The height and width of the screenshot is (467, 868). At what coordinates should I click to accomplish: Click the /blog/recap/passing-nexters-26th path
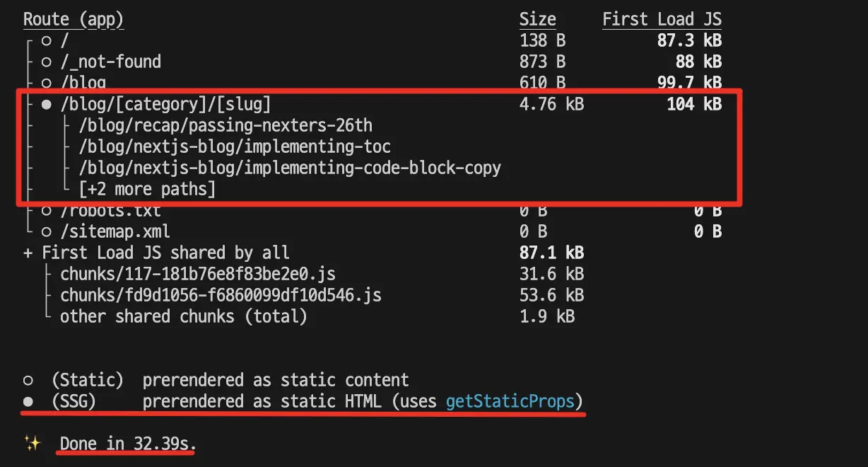pyautogui.click(x=225, y=126)
